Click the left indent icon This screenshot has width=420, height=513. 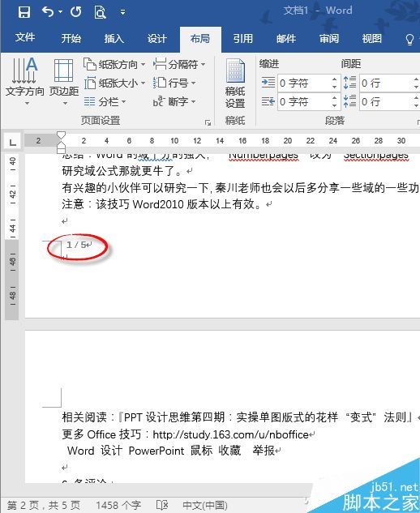(268, 83)
